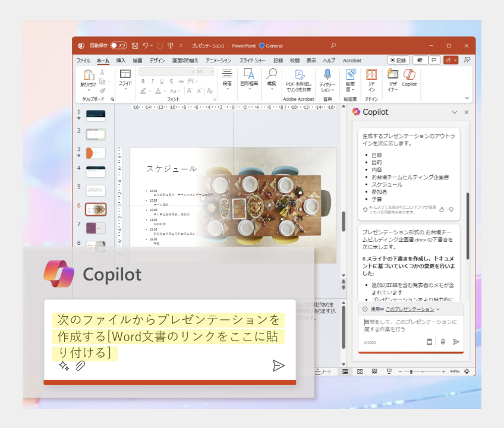Collapse the ribbon using the chevron arrow
This screenshot has width=504, height=428.
pyautogui.click(x=467, y=99)
